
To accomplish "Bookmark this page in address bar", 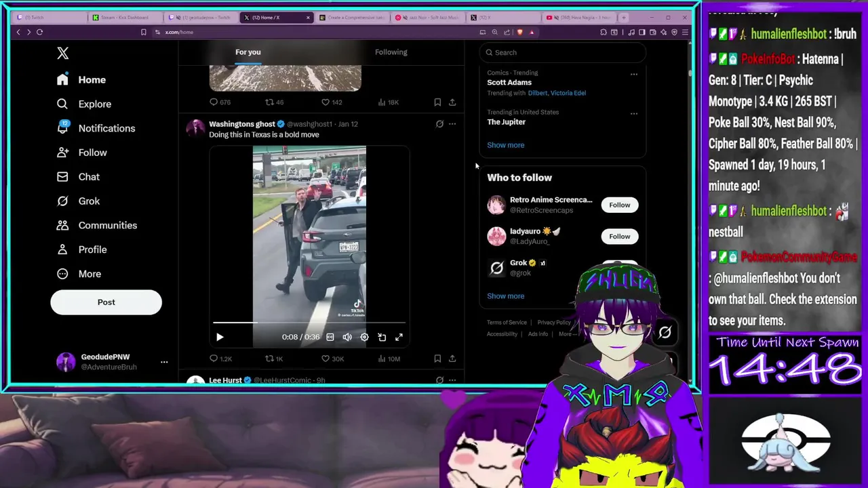I will [143, 32].
